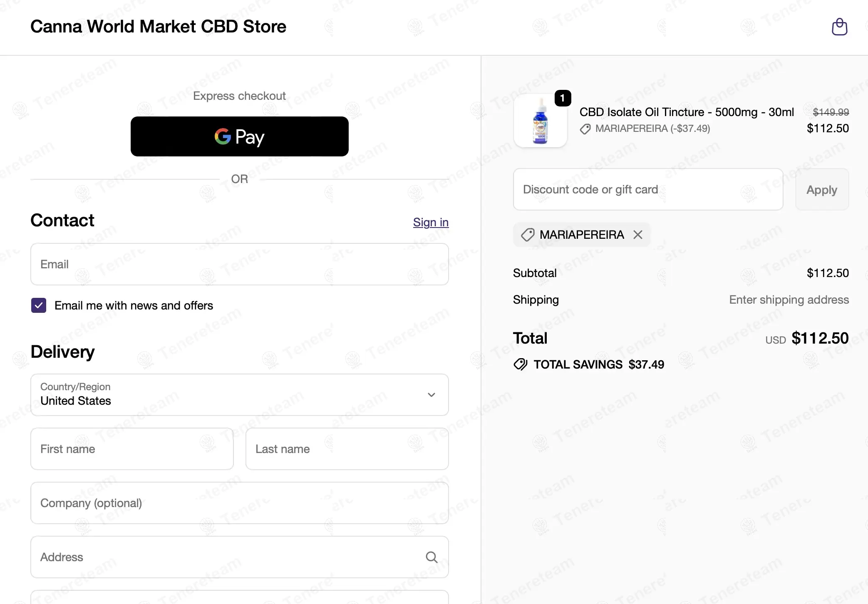Image resolution: width=868 pixels, height=604 pixels.
Task: Click the Country/Region chevron arrow
Action: (432, 395)
